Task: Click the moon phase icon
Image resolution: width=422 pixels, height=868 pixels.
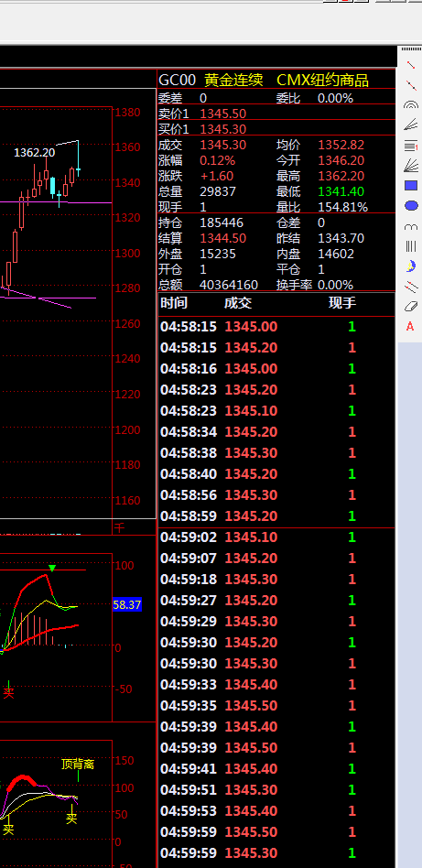Action: [410, 266]
